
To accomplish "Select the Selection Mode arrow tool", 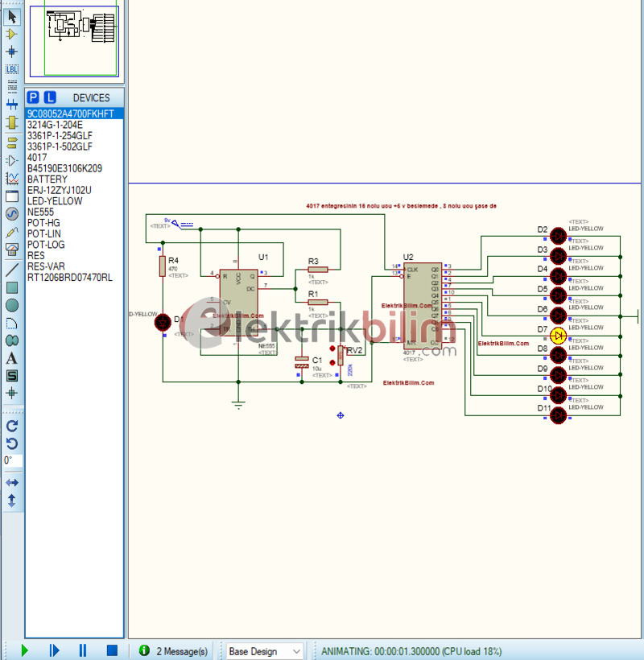I will (10, 16).
